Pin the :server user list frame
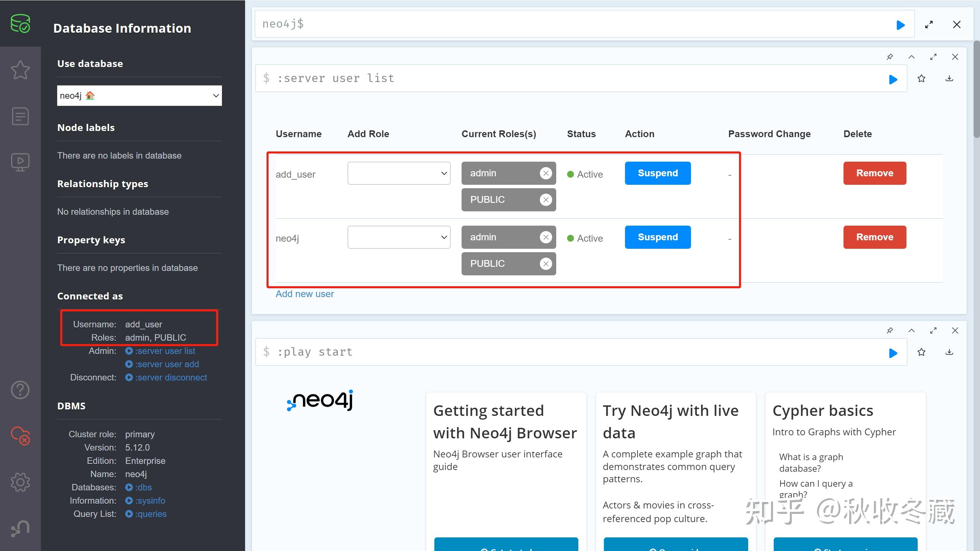 point(890,56)
